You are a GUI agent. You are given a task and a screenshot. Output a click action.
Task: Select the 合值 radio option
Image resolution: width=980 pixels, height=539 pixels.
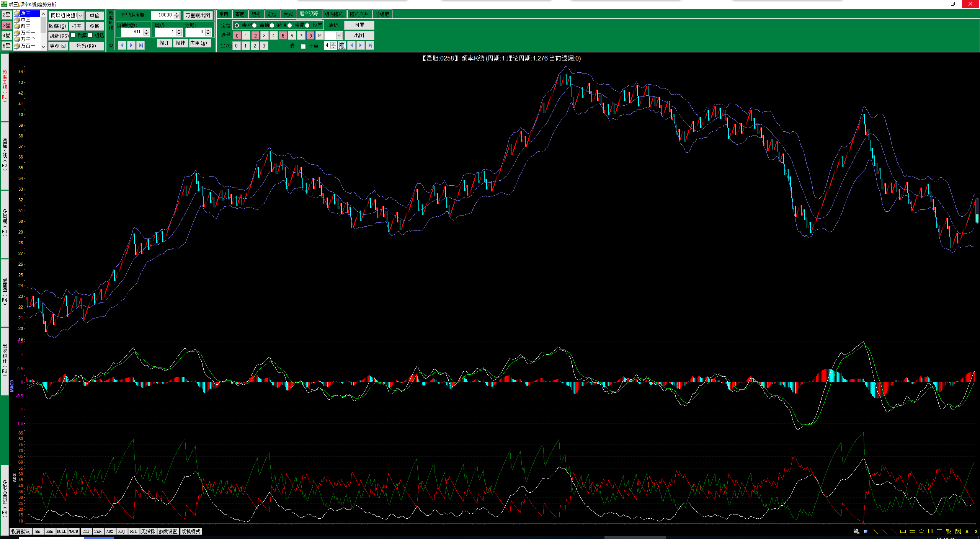click(x=255, y=25)
